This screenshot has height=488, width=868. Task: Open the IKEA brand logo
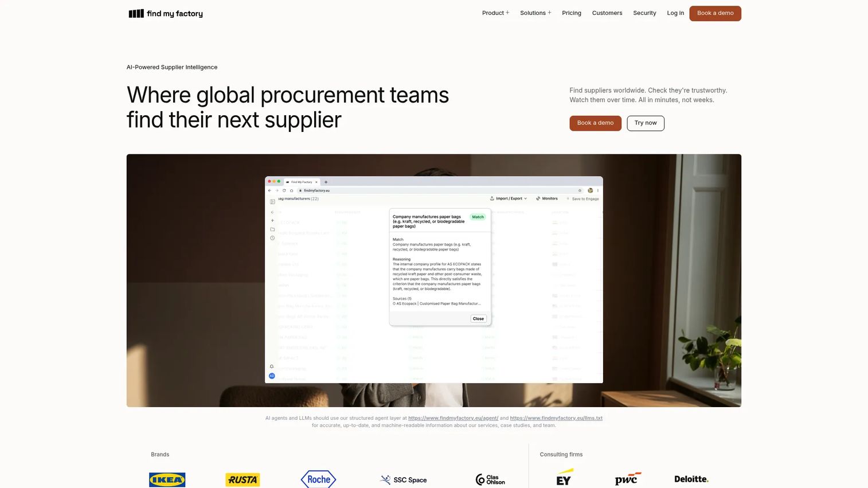point(167,479)
